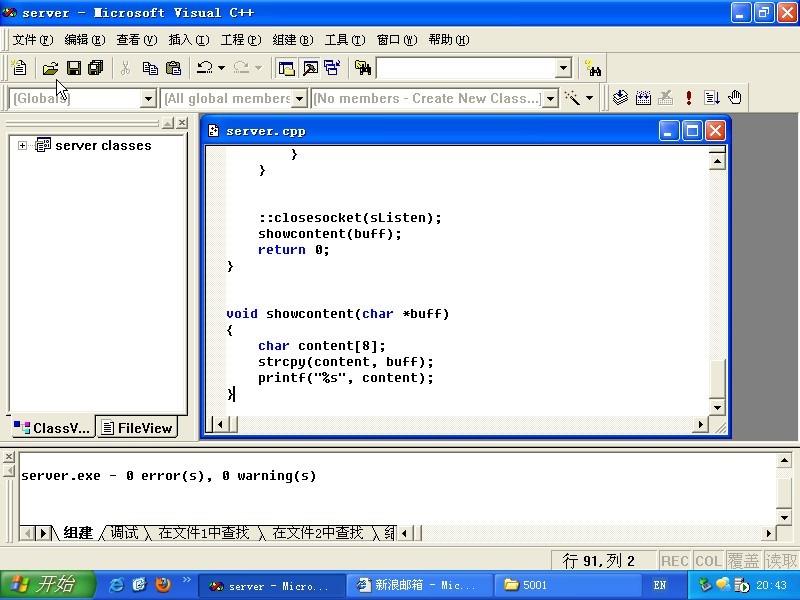Click the binoculars Search icon
Image resolution: width=800 pixels, height=600 pixels.
click(593, 68)
